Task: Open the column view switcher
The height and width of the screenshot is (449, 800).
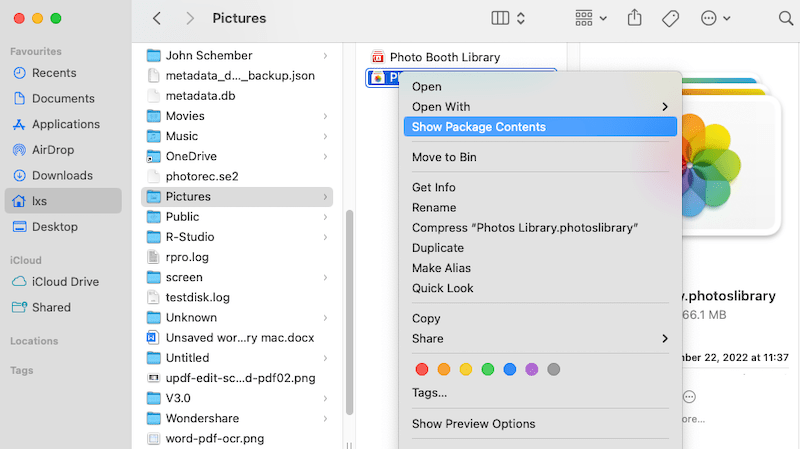Action: [x=509, y=18]
